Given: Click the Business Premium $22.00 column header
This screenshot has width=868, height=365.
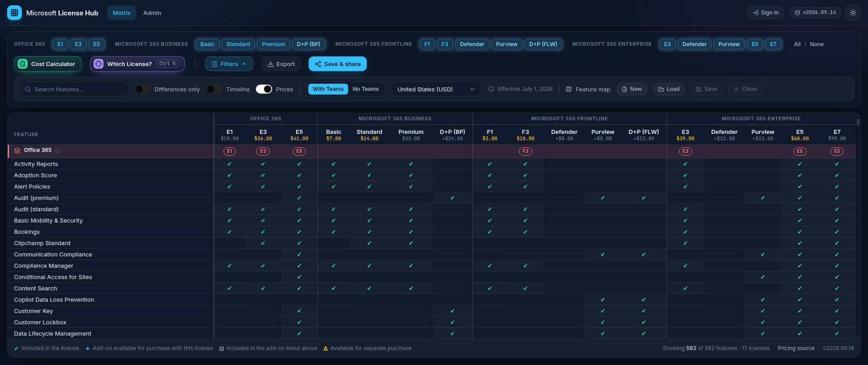Looking at the screenshot, I should pos(411,135).
